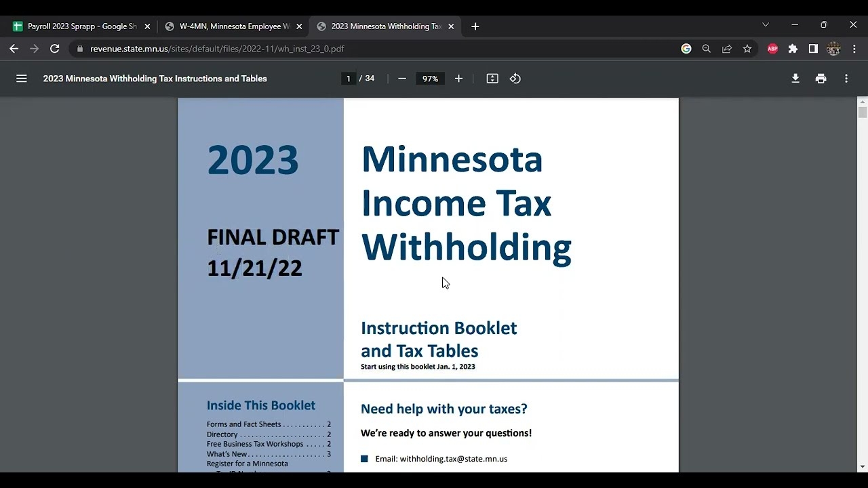Screen dimensions: 868x488
Task: Click the zoom in plus button
Action: [x=458, y=79]
